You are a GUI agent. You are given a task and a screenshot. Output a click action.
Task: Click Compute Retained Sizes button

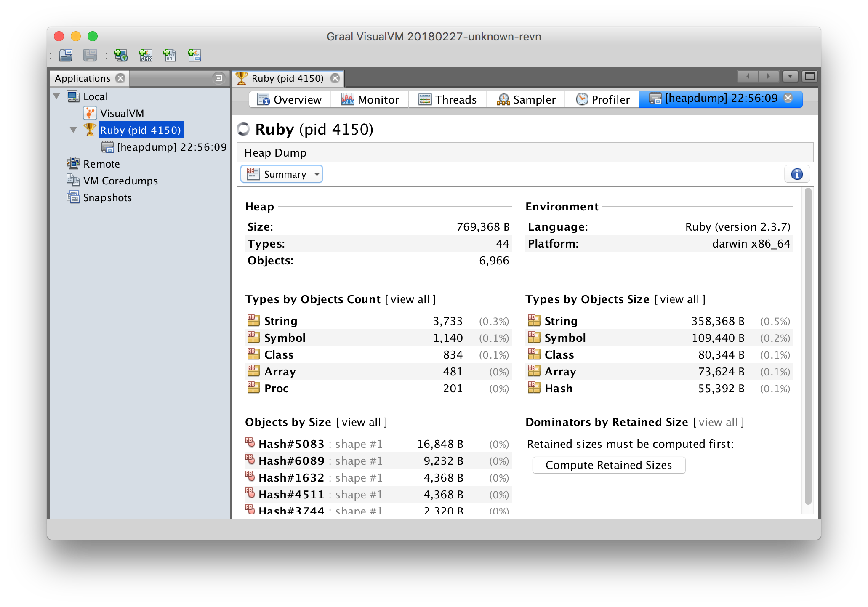click(609, 464)
